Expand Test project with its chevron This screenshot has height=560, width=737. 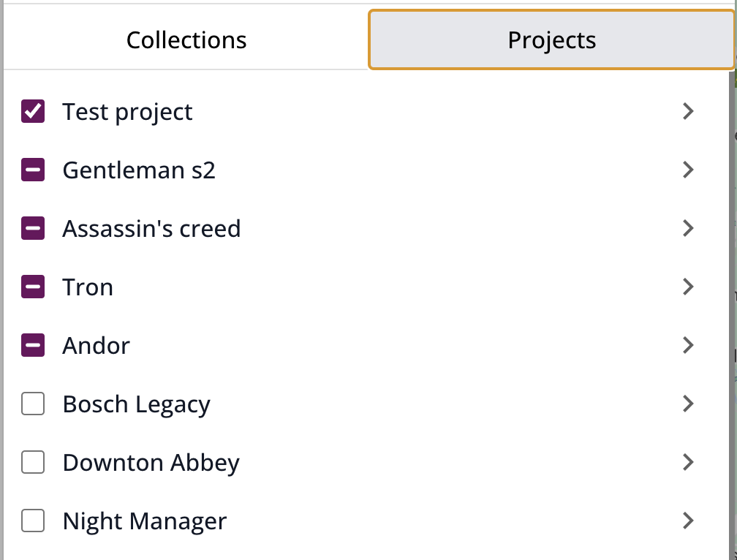click(688, 111)
